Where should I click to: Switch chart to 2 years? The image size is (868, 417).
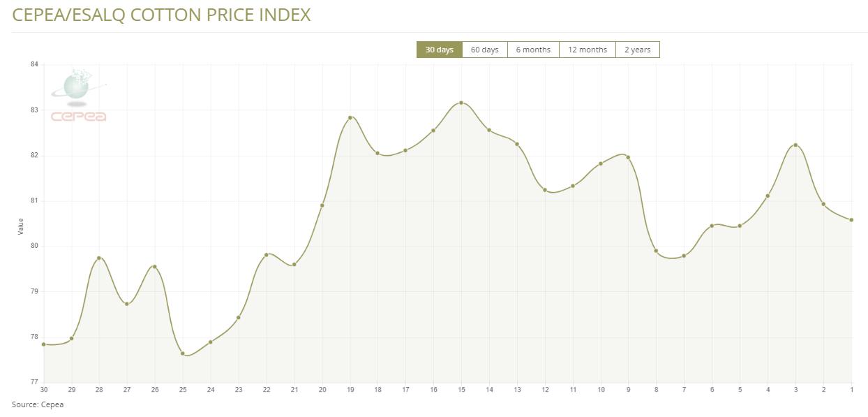(637, 50)
